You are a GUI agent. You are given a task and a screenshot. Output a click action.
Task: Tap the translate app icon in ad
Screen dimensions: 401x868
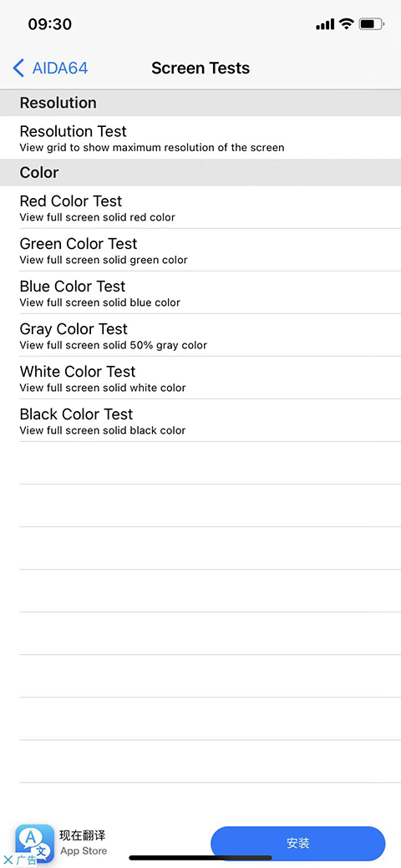35,843
